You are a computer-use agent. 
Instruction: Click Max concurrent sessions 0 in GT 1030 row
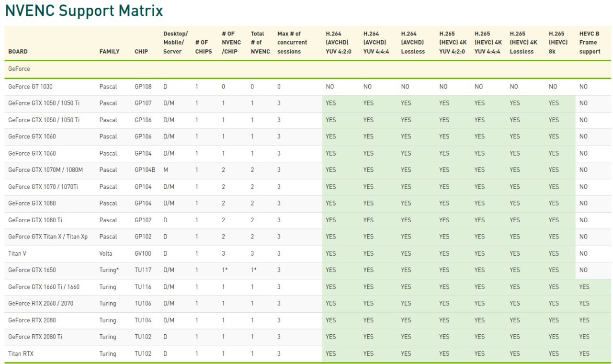pyautogui.click(x=279, y=87)
